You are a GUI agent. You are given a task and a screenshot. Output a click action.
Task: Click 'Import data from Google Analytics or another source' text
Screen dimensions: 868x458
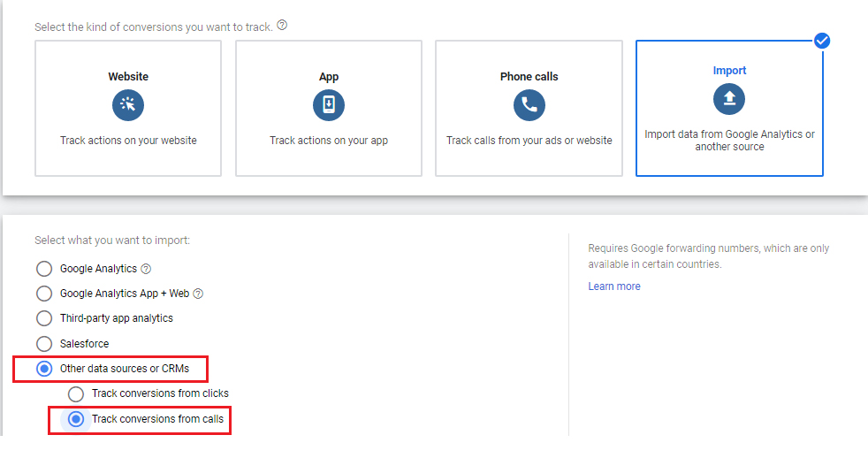(x=729, y=141)
